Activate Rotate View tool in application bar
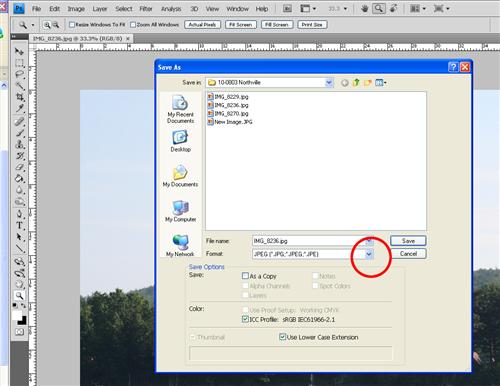This screenshot has height=386, width=500. click(394, 8)
